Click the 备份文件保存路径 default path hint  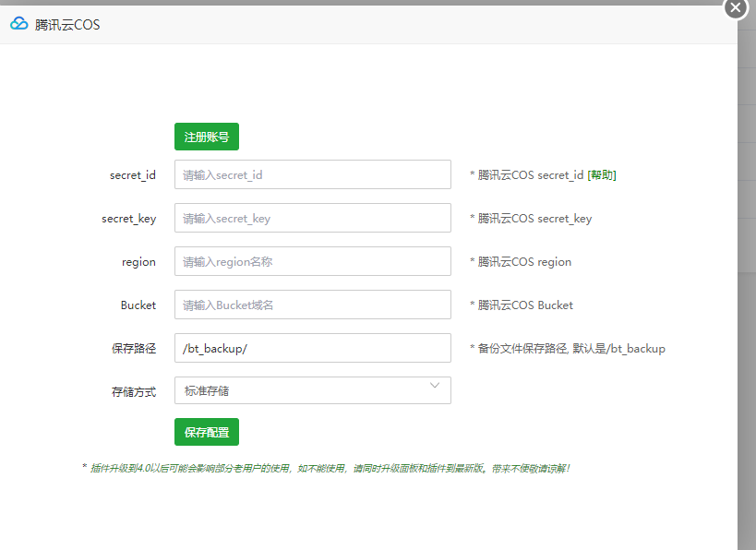click(x=563, y=348)
